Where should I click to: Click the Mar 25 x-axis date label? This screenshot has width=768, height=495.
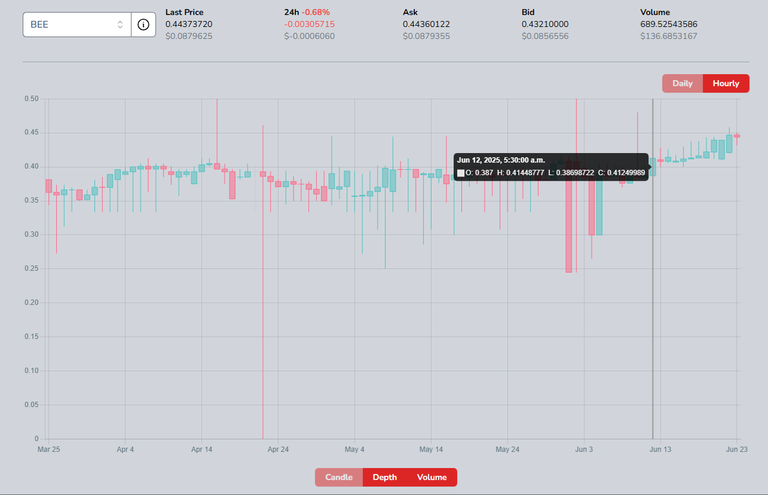(x=49, y=449)
